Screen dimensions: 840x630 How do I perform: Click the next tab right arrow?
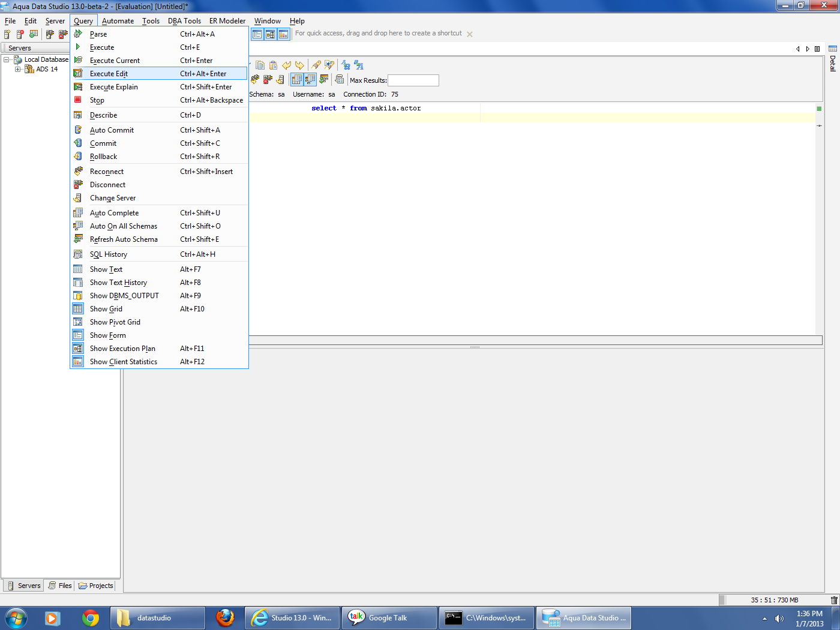point(808,49)
